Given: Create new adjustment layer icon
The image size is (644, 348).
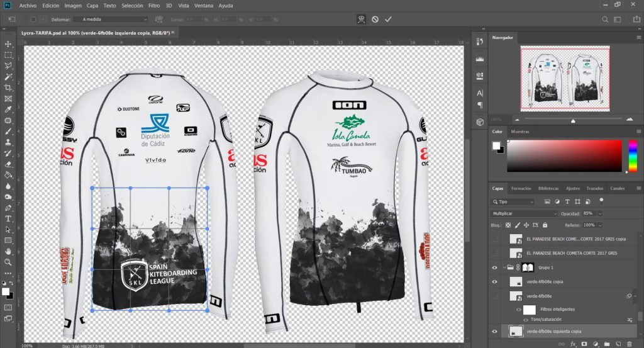Looking at the screenshot, I should coord(596,344).
